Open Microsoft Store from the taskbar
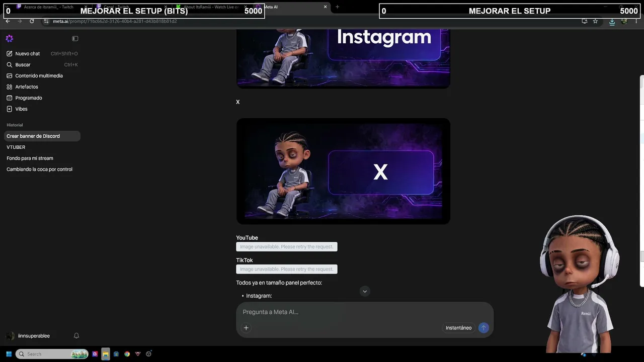The width and height of the screenshot is (644, 362). [116, 354]
